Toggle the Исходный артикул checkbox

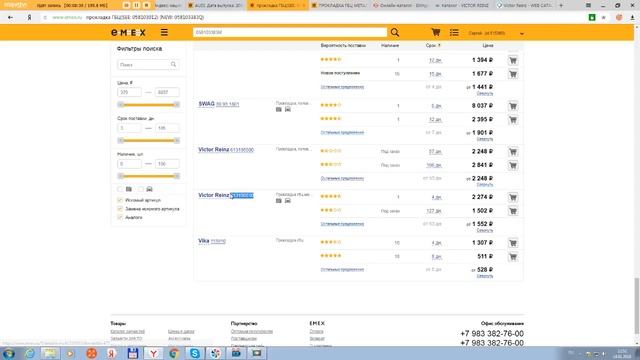[x=120, y=200]
